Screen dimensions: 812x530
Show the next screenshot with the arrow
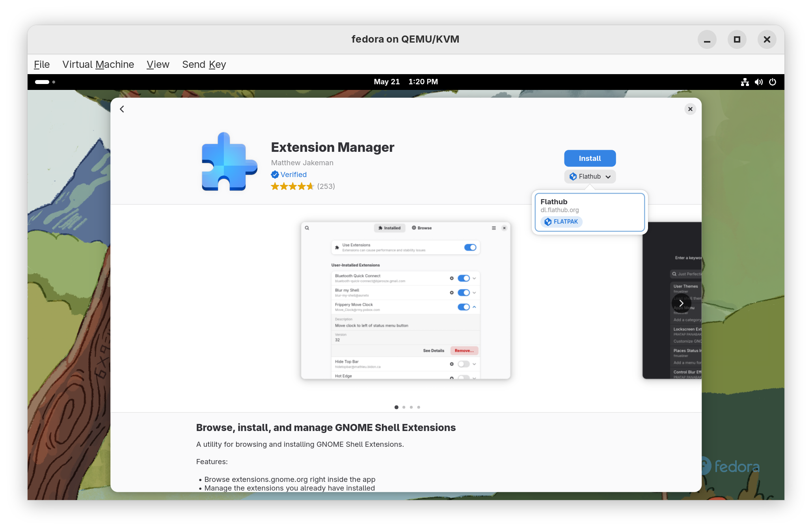point(681,303)
